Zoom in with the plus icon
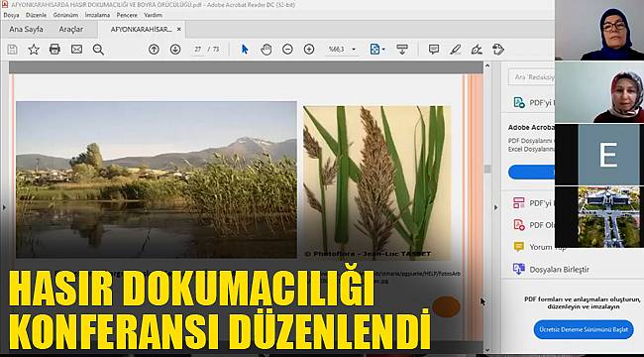 point(309,50)
